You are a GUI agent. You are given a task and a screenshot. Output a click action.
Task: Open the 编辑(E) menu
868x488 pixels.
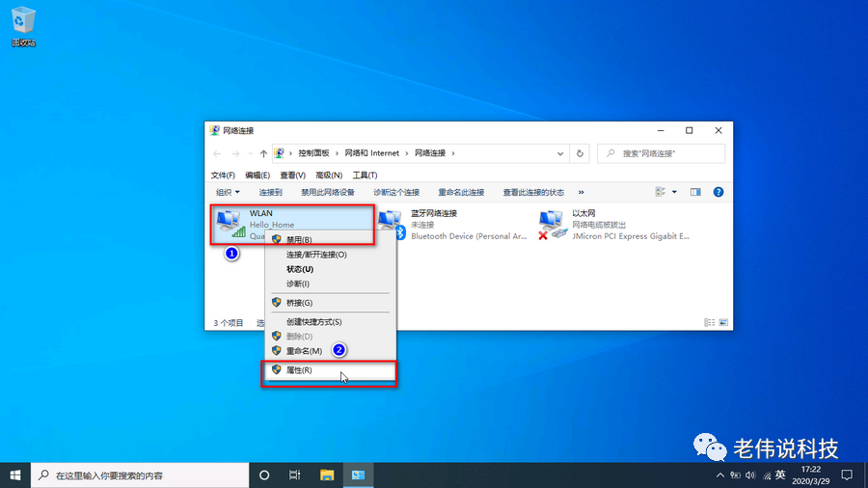coord(258,175)
